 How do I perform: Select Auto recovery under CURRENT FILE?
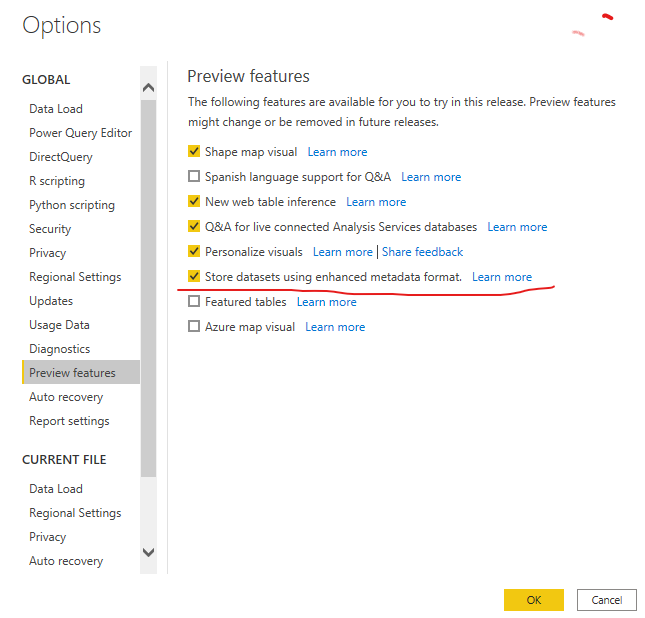(66, 561)
